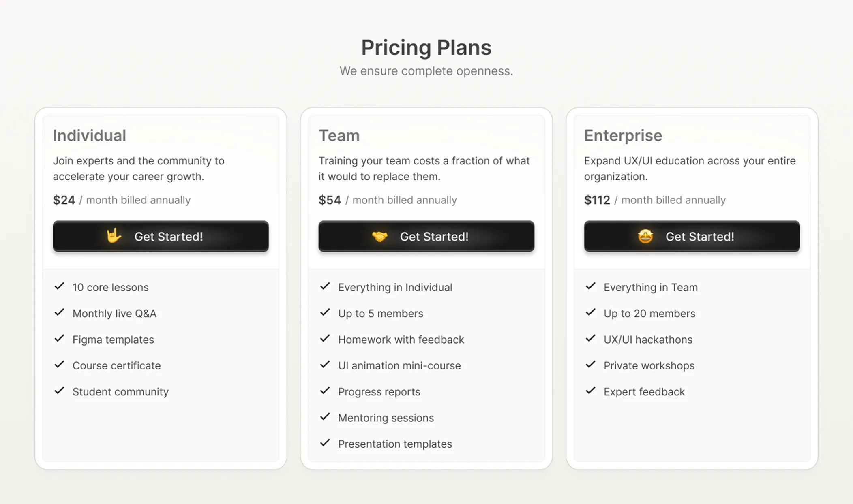The width and height of the screenshot is (853, 504).
Task: Click the Pricing Plans title
Action: click(x=426, y=47)
